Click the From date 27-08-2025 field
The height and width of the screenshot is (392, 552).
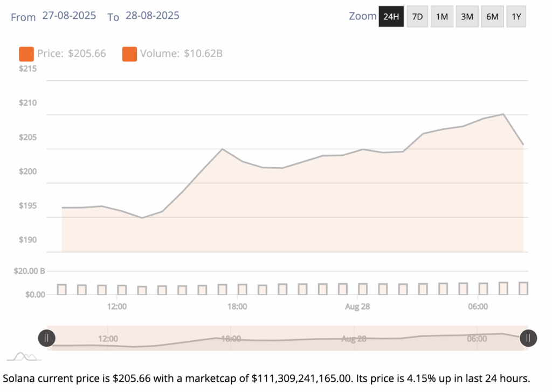[69, 16]
